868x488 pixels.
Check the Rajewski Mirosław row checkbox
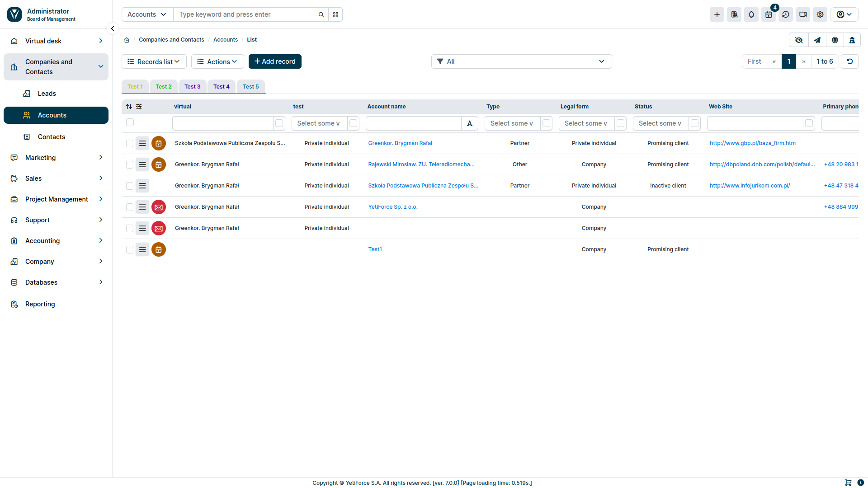130,164
